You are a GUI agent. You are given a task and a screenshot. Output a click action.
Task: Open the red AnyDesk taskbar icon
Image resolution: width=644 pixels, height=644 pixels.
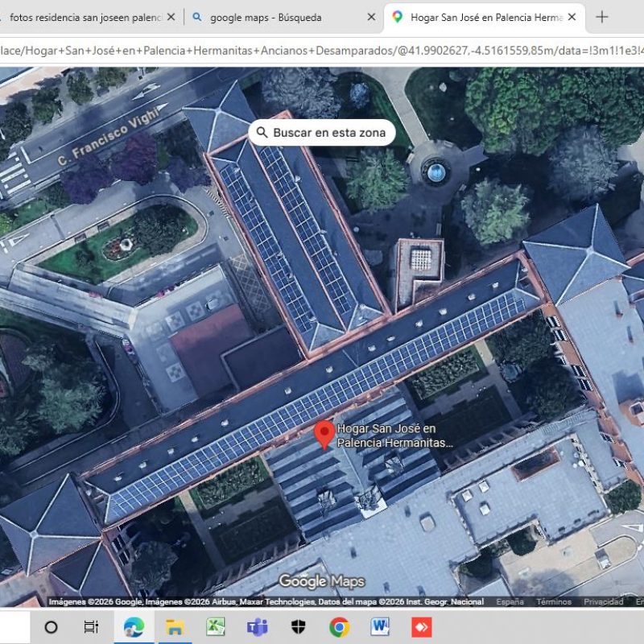pos(421,627)
